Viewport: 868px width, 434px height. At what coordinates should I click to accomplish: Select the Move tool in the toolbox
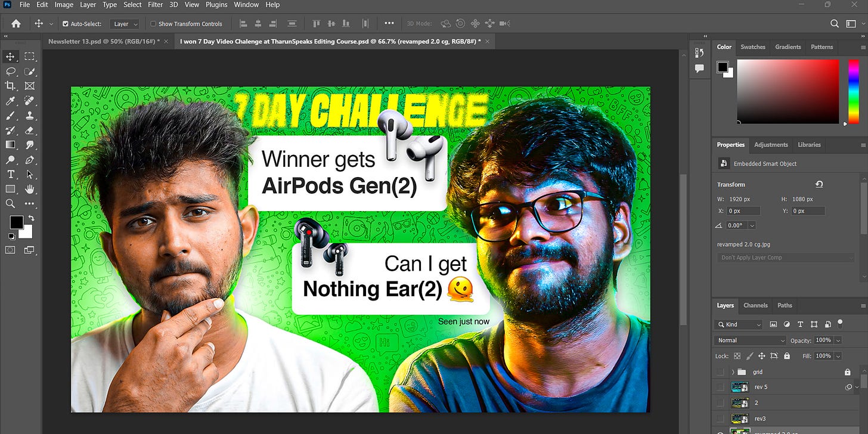tap(11, 57)
